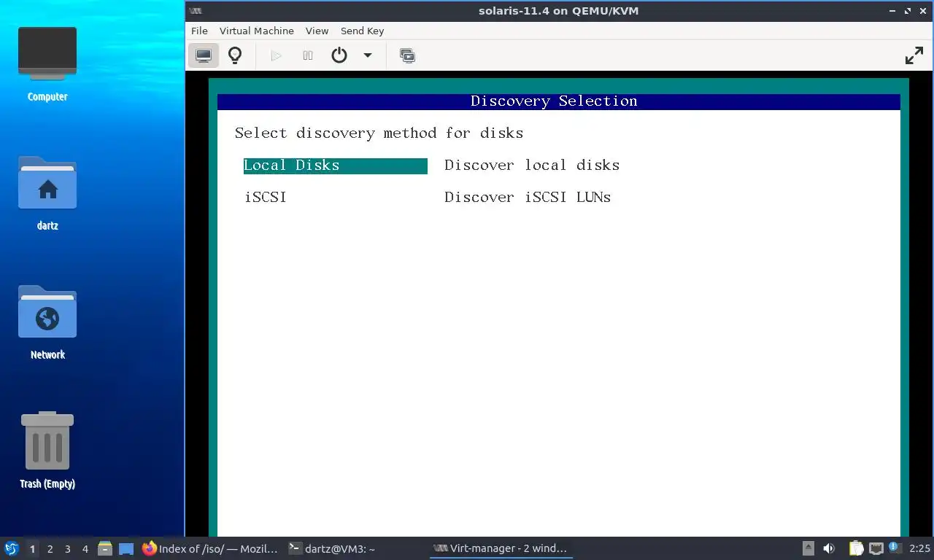Select Local Disks discovery option
The image size is (934, 560).
point(335,166)
